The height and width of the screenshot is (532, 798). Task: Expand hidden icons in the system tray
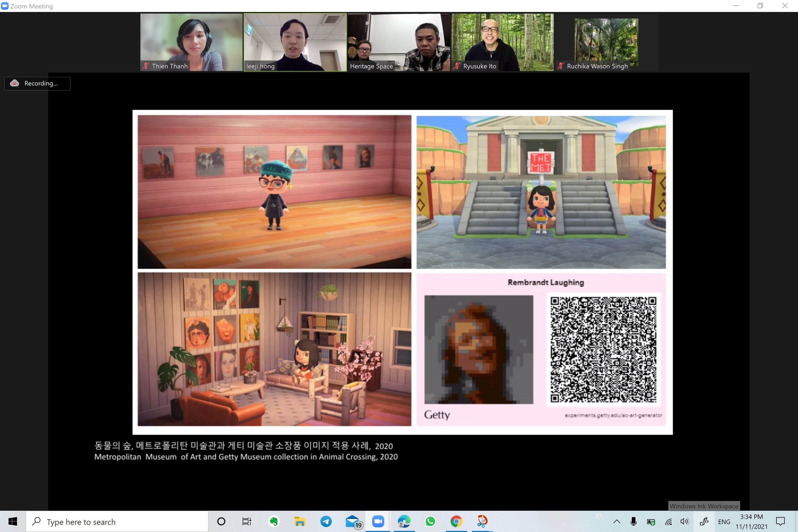pos(617,521)
